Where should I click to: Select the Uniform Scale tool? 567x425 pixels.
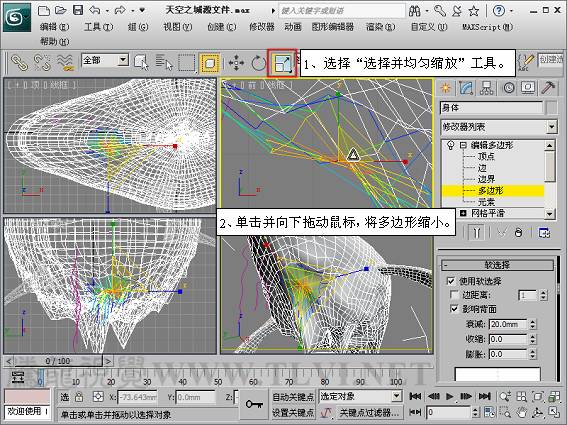pyautogui.click(x=282, y=63)
